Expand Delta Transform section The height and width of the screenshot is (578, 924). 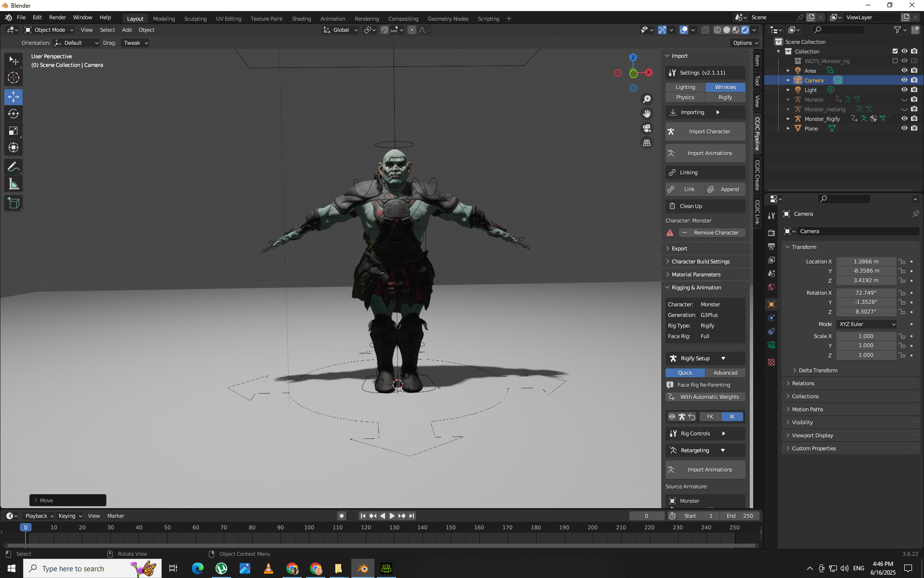pyautogui.click(x=818, y=370)
